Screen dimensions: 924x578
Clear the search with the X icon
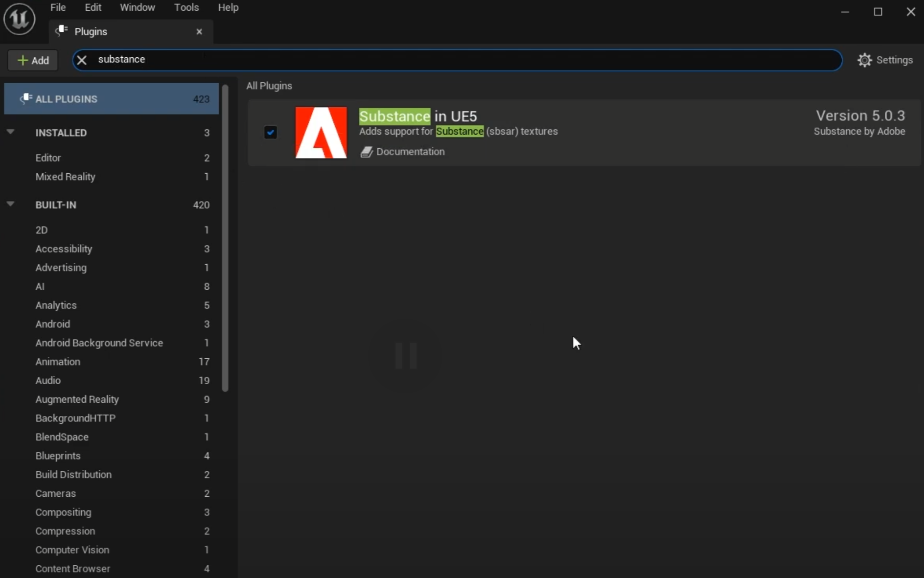(82, 60)
